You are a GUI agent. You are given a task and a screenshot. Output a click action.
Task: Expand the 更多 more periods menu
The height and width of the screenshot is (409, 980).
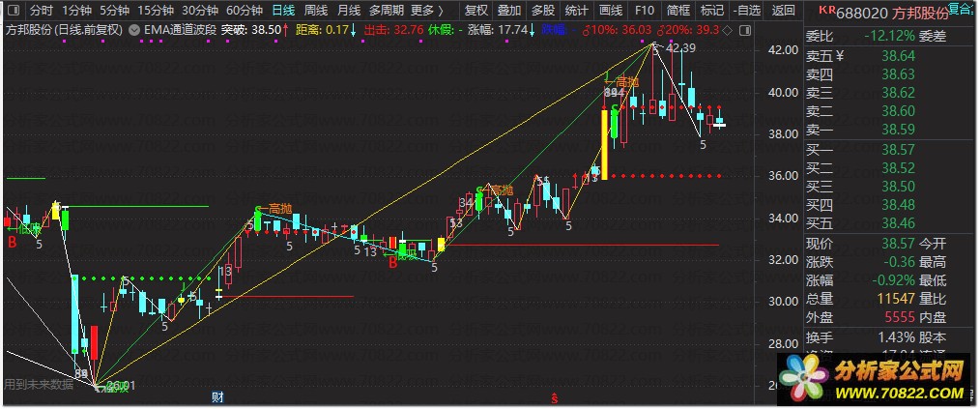tap(427, 10)
